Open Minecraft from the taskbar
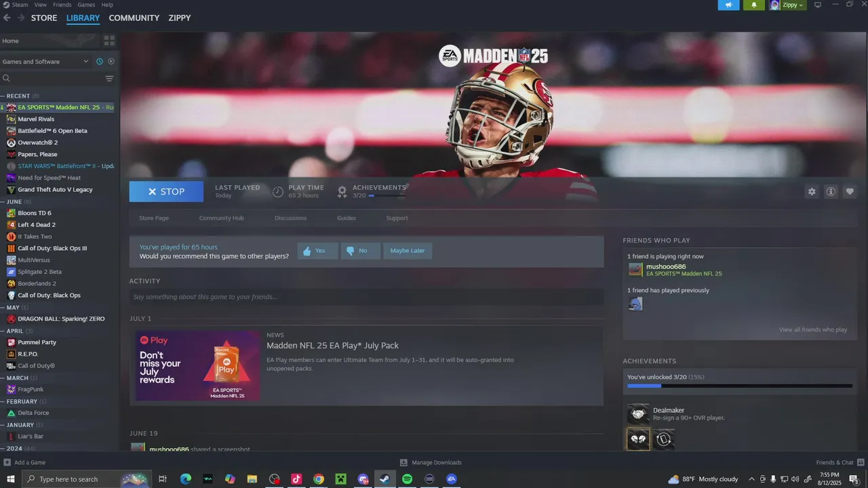 click(340, 479)
